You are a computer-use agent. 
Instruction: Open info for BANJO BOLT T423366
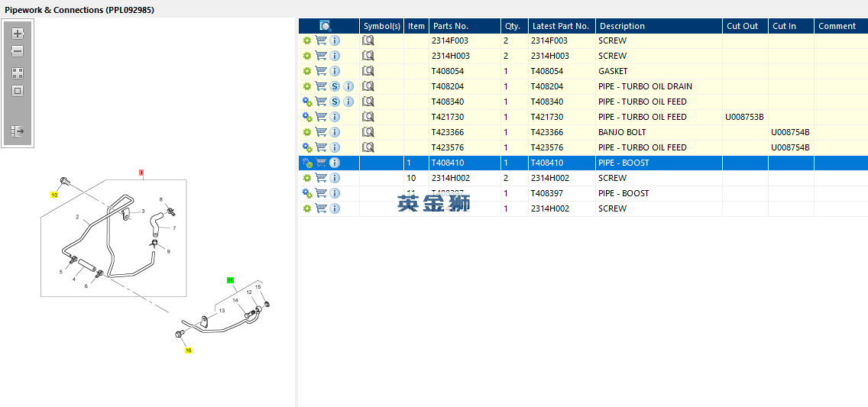[x=335, y=132]
